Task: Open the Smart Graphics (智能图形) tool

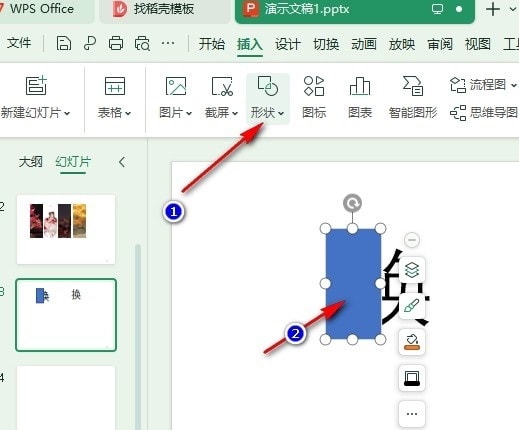Action: 413,97
